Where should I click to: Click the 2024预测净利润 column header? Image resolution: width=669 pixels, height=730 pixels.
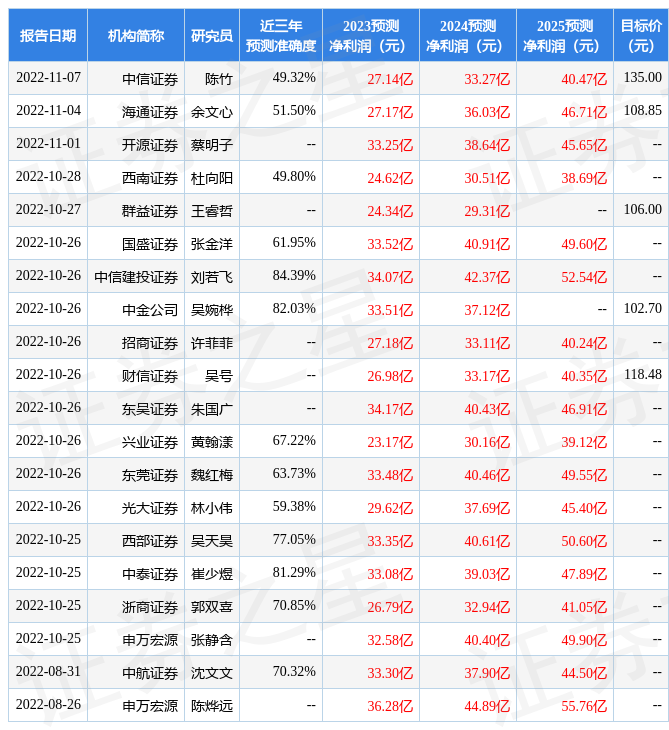(468, 35)
